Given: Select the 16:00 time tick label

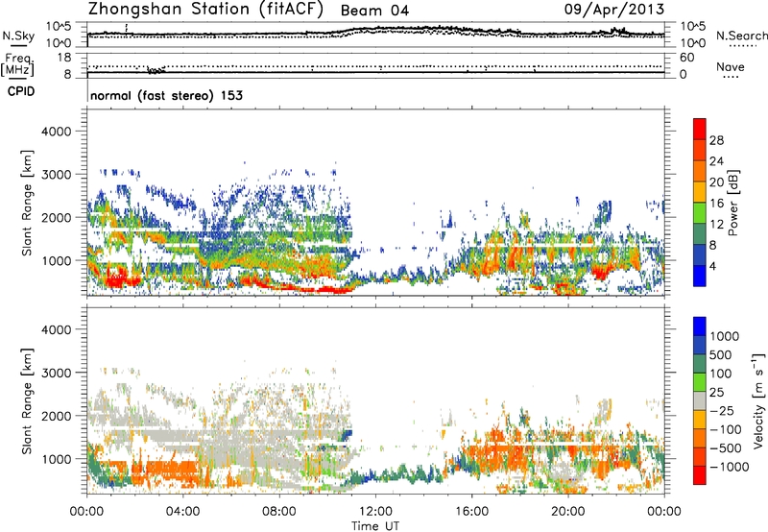Looking at the screenshot, I should (471, 512).
